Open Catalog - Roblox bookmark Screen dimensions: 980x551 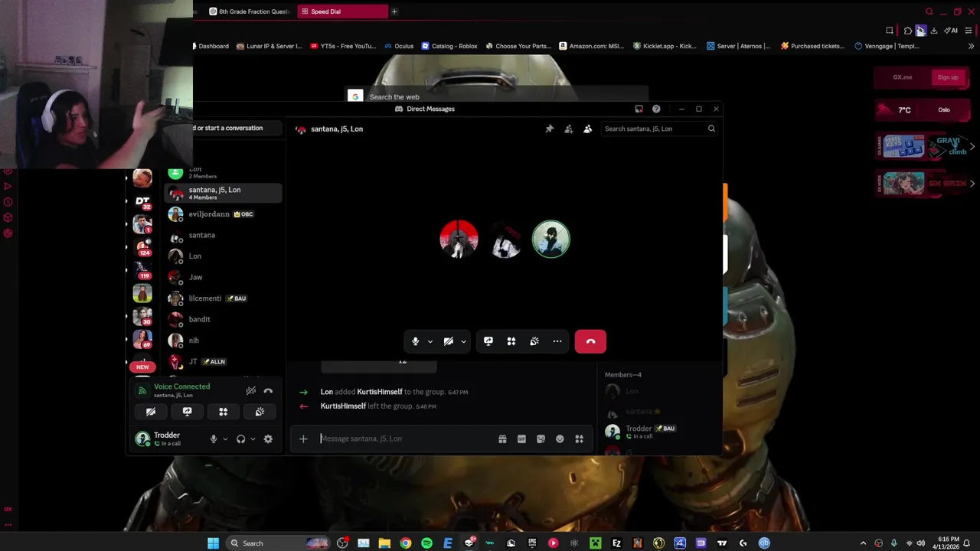[449, 46]
